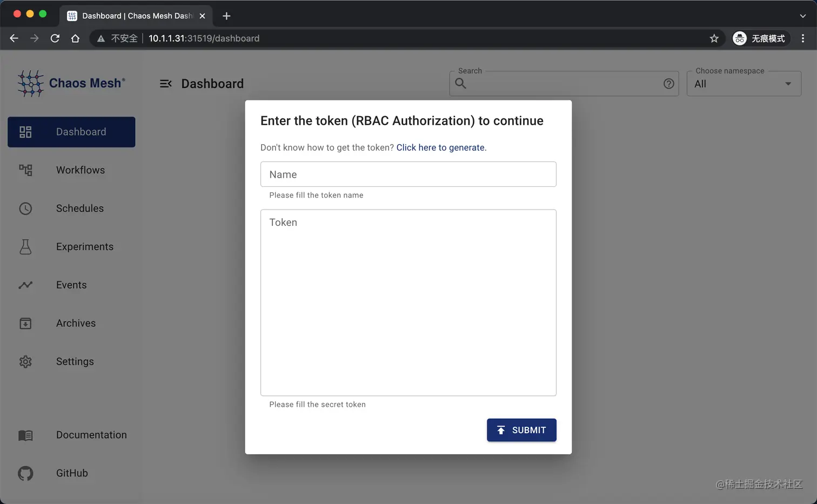The height and width of the screenshot is (504, 817).
Task: Click the not-secure warning icon
Action: click(x=101, y=38)
